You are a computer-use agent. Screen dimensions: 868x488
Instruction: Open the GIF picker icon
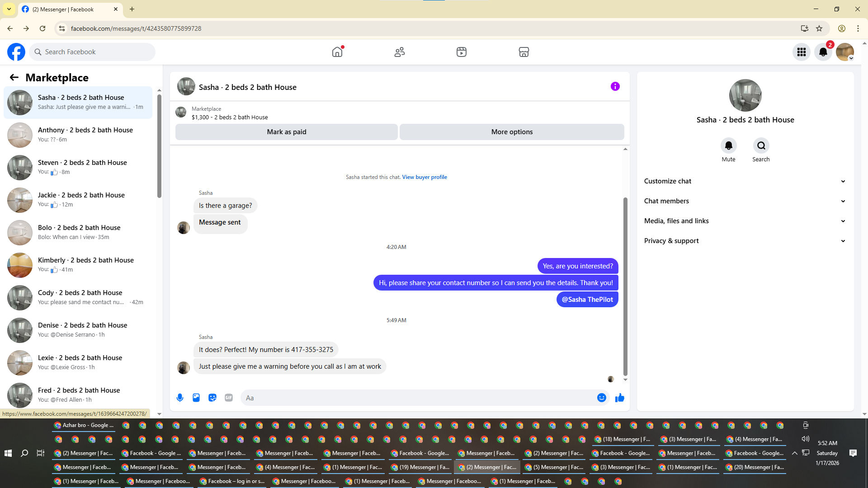[x=229, y=398]
